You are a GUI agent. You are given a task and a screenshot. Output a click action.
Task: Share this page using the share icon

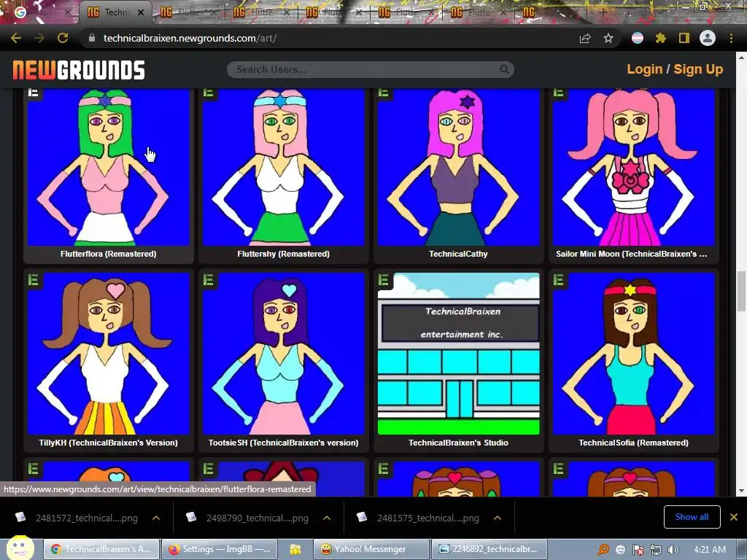[x=585, y=38]
